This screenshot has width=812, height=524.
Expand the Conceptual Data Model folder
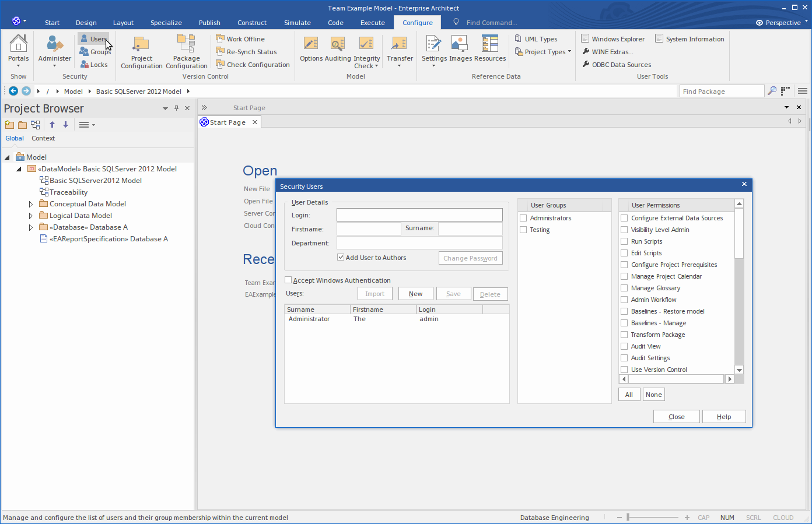point(31,204)
